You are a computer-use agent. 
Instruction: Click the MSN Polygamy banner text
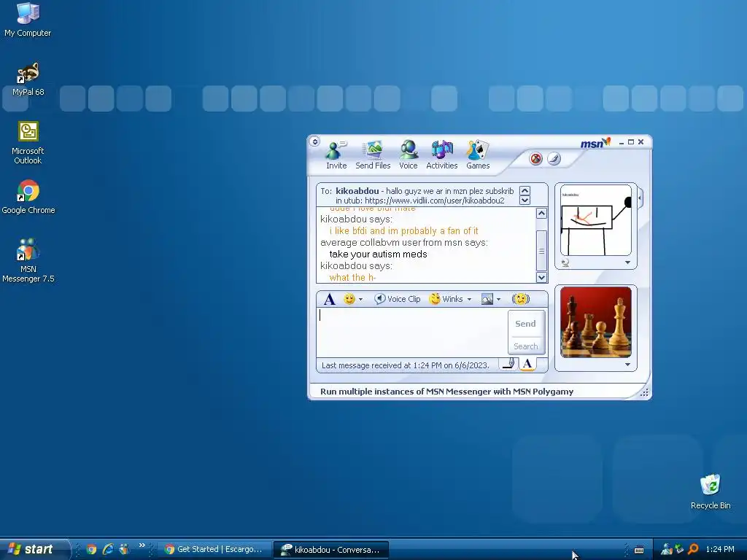point(446,392)
